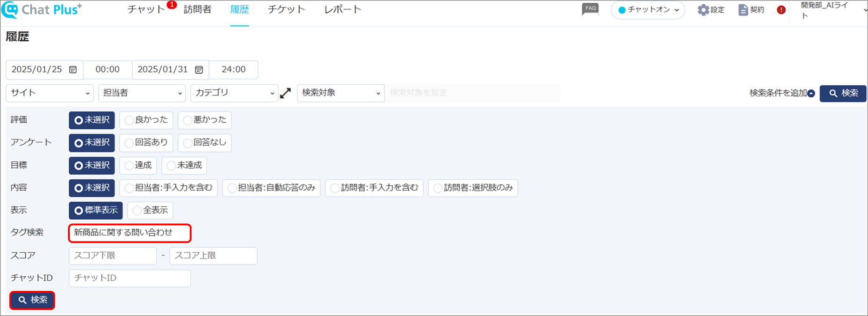Viewport: 868px width, 316px height.
Task: Expand the 開発部_AIライト account menu
Action: click(833, 10)
